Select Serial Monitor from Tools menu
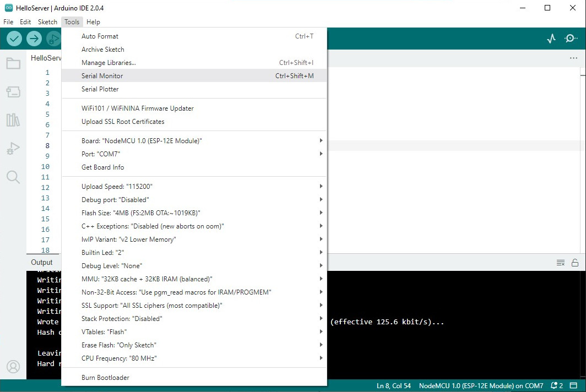Image resolution: width=586 pixels, height=392 pixels. (x=102, y=76)
